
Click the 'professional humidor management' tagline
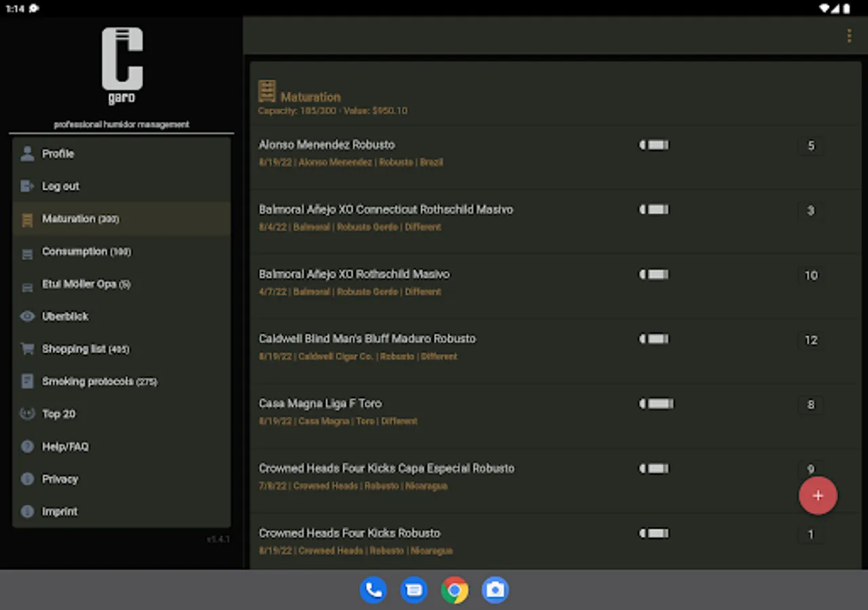121,125
